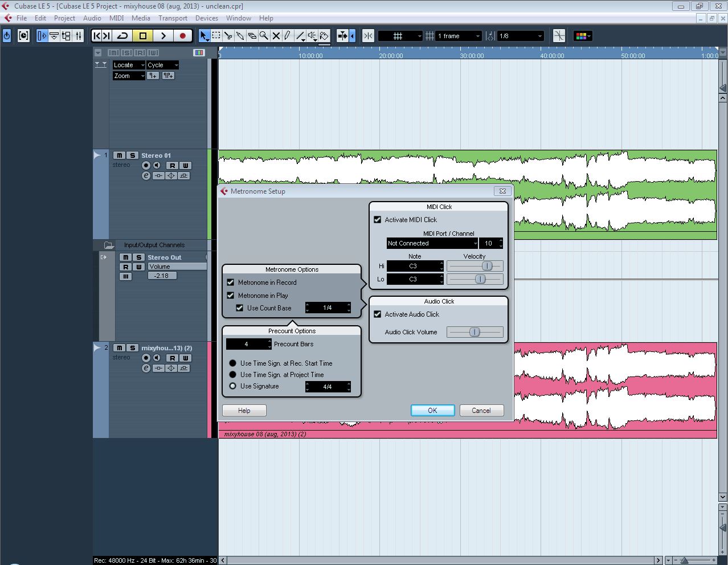Open the Devices menu

(x=206, y=18)
